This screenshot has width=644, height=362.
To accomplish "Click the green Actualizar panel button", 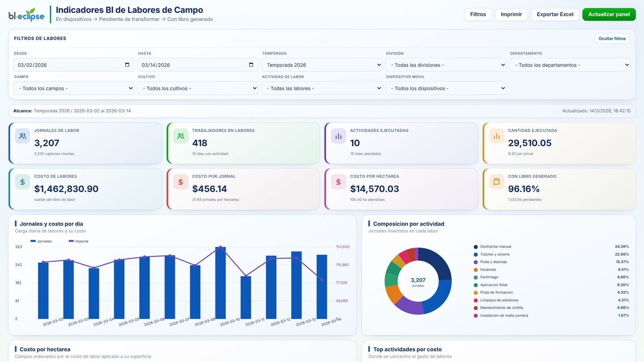I will point(609,14).
